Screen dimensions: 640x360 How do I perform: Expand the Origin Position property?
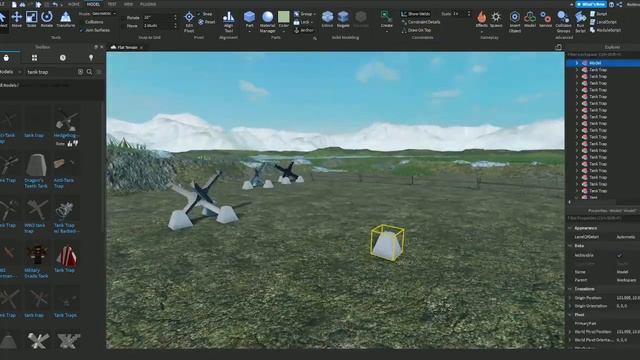(x=570, y=298)
